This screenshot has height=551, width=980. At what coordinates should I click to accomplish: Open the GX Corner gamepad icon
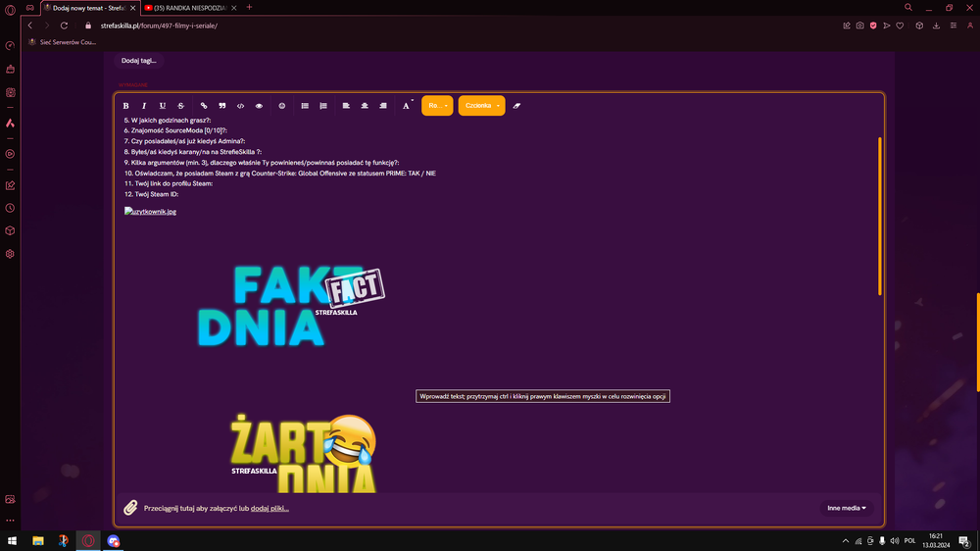pos(30,8)
